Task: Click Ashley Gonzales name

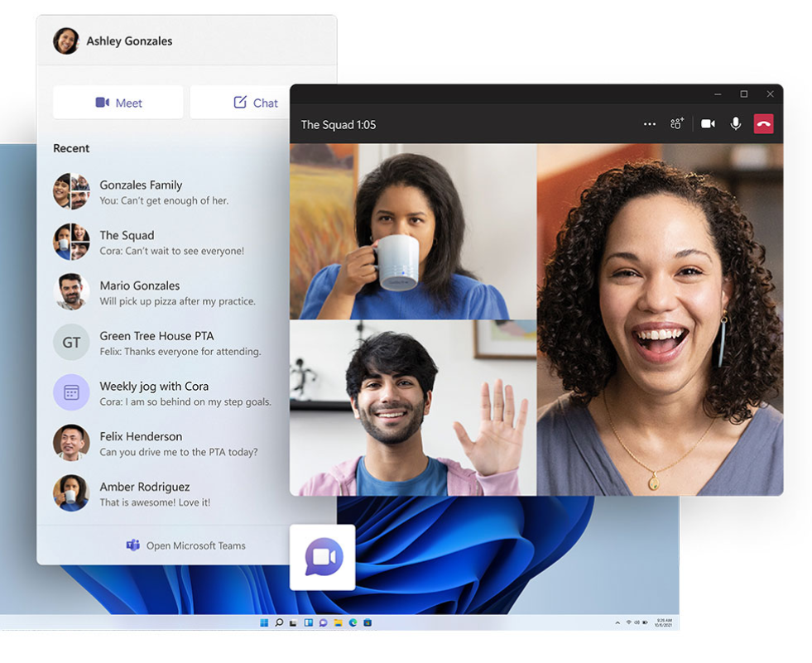Action: pos(129,41)
